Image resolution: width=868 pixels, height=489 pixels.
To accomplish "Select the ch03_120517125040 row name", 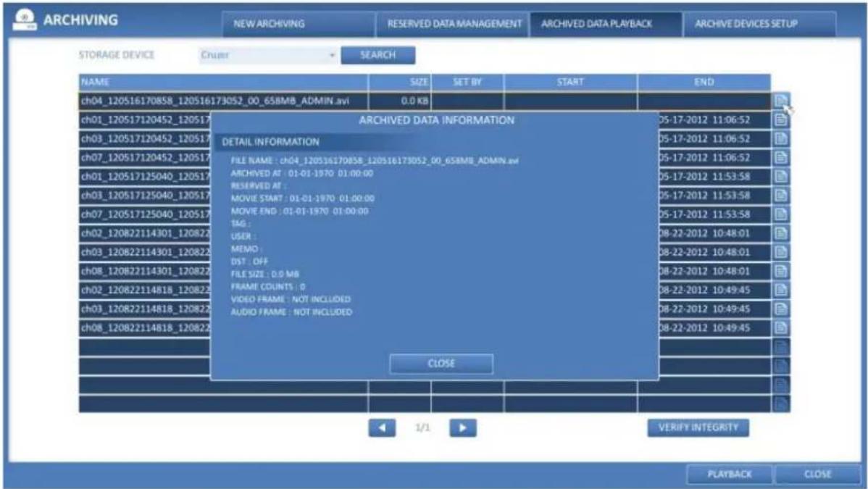I will click(146, 195).
